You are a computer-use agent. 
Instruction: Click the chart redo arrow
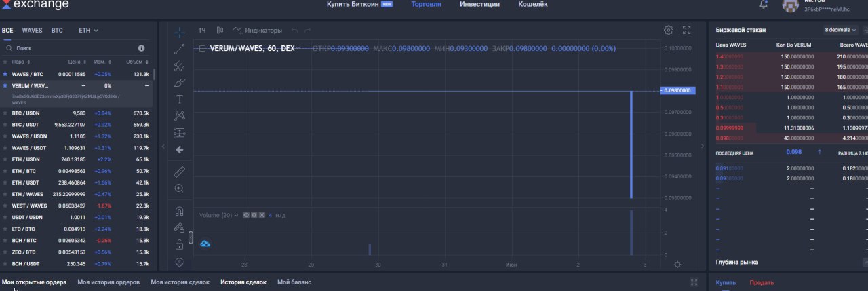tap(308, 31)
